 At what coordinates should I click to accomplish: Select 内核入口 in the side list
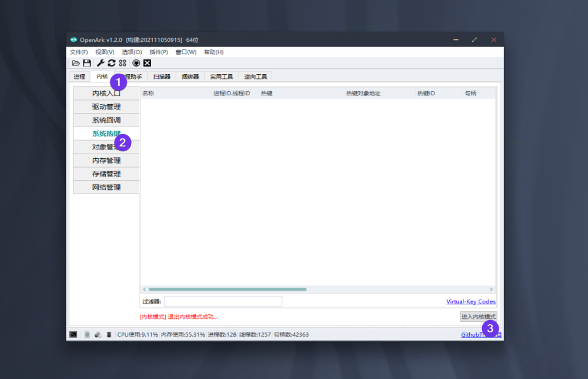click(106, 93)
